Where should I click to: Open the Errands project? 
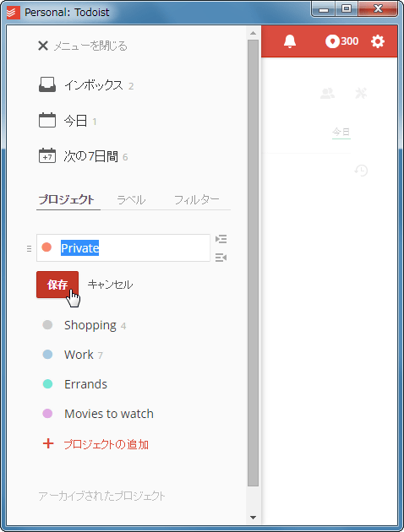pyautogui.click(x=85, y=384)
